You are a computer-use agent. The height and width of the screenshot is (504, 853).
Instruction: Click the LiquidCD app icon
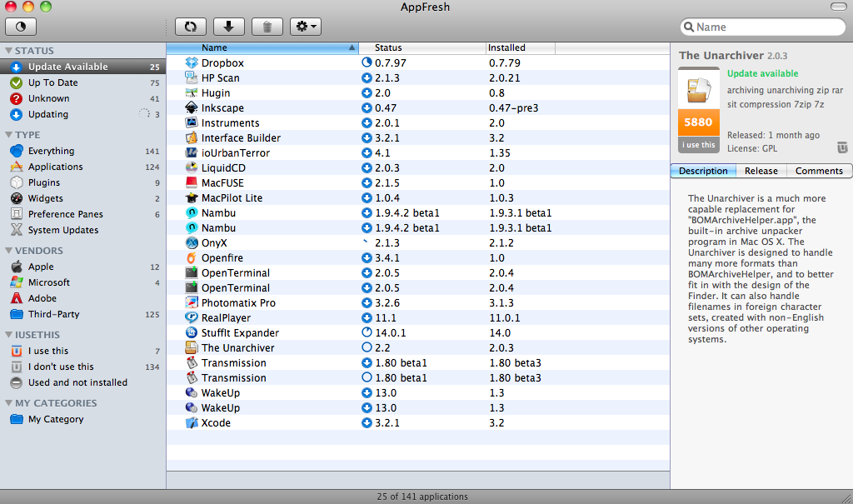pos(192,167)
